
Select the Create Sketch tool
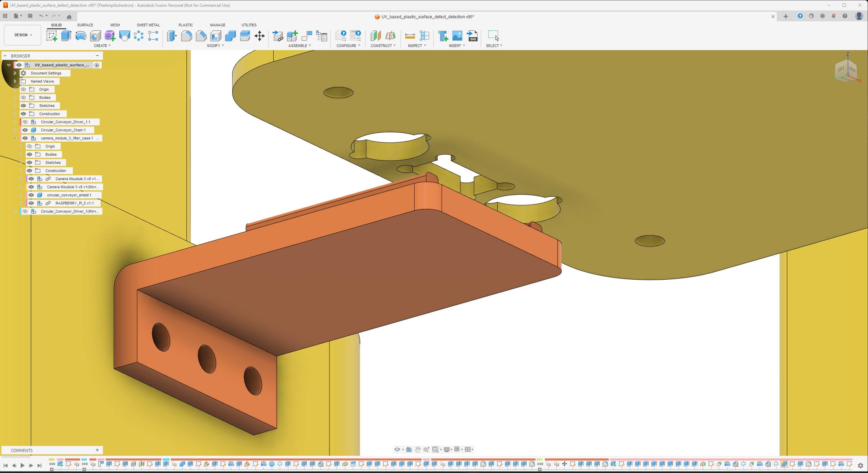(52, 36)
